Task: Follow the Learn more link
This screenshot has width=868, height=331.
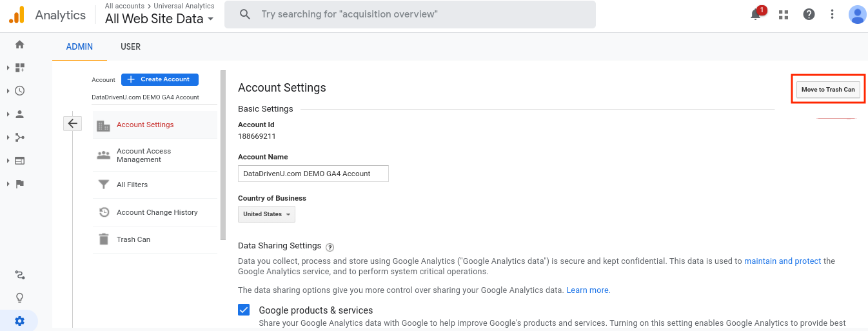Action: point(588,290)
